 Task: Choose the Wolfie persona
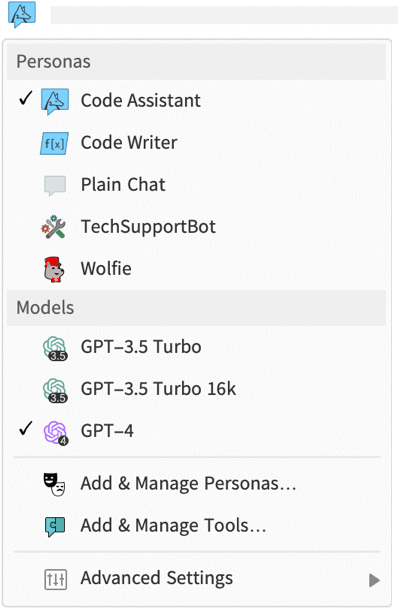click(196, 269)
